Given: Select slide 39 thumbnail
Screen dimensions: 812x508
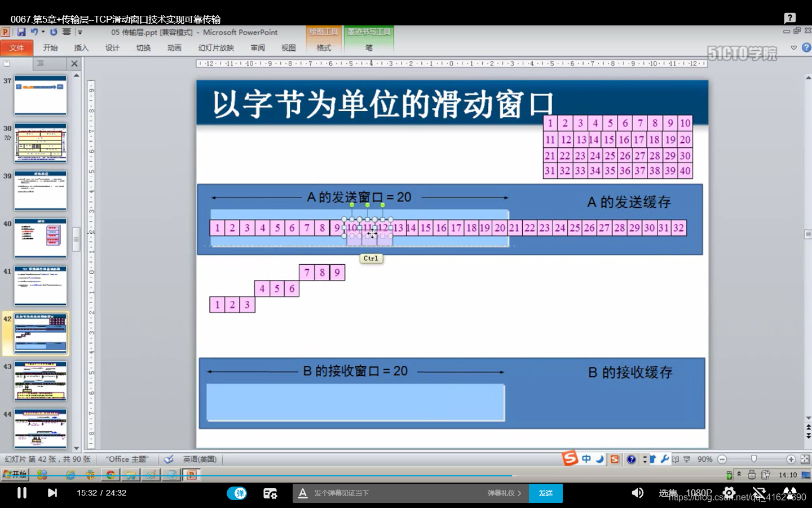Looking at the screenshot, I should (41, 190).
